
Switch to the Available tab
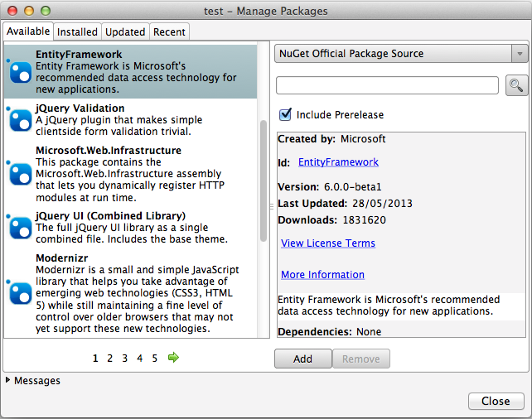coord(28,31)
